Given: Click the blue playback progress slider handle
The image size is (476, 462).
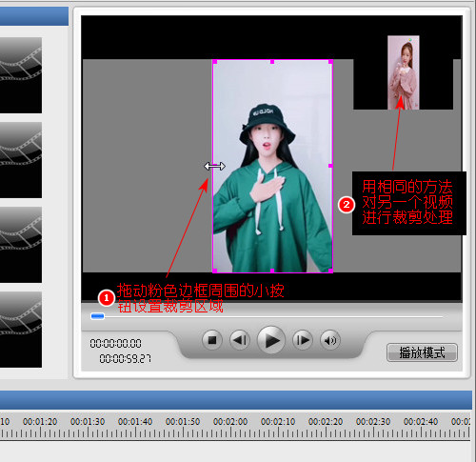Looking at the screenshot, I should 97,316.
